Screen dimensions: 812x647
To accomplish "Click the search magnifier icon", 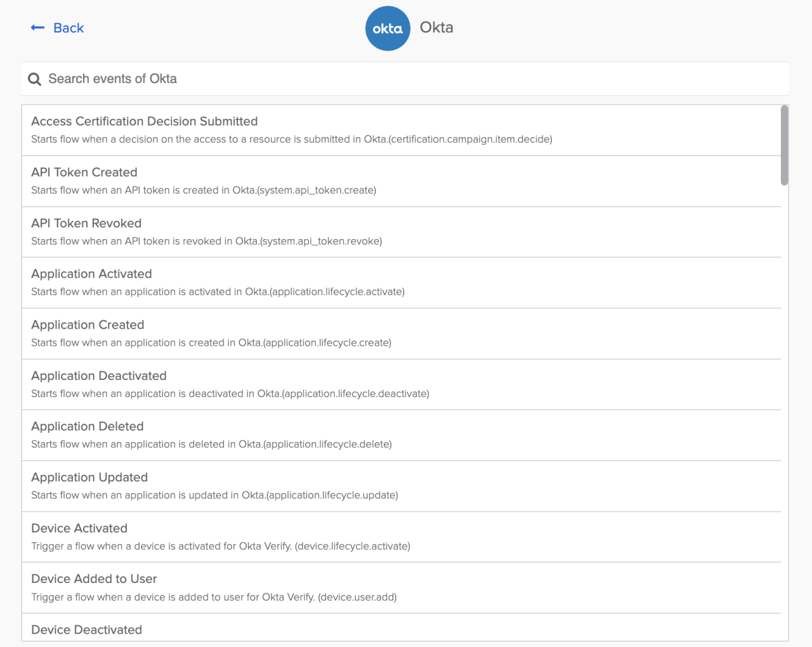I will (x=35, y=79).
